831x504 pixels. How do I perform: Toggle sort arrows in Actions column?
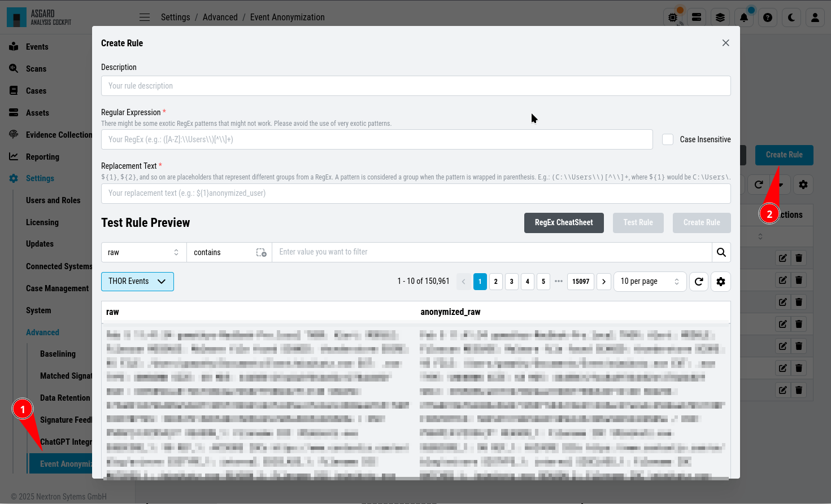(x=760, y=236)
